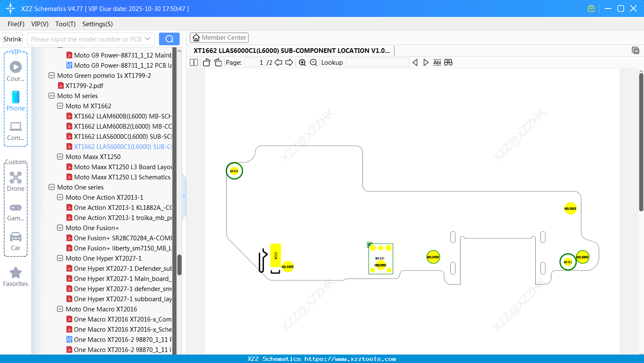Screen dimensions: 644x363
Task: Open Moto G9 Power-88731_1_12 PCB file
Action: tap(119, 65)
